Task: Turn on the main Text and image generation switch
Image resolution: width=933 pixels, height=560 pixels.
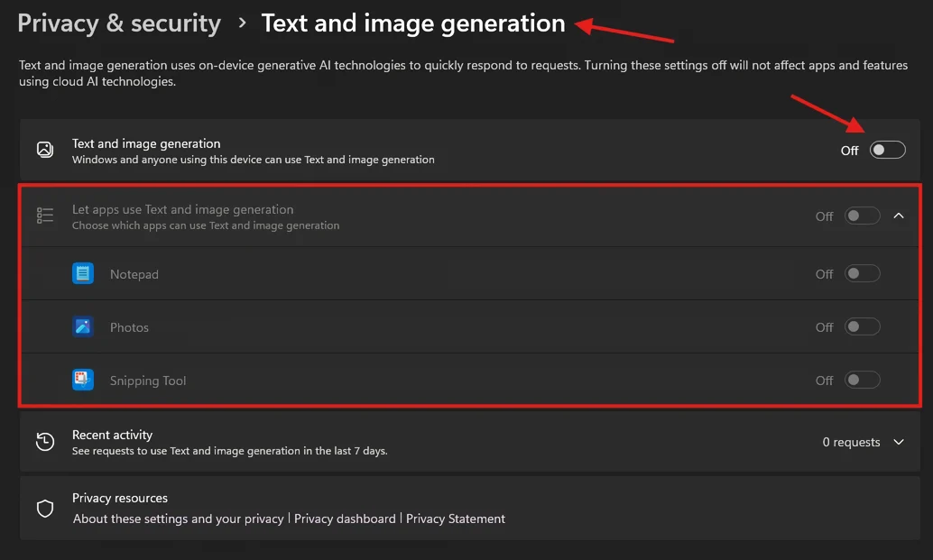Action: click(x=887, y=150)
